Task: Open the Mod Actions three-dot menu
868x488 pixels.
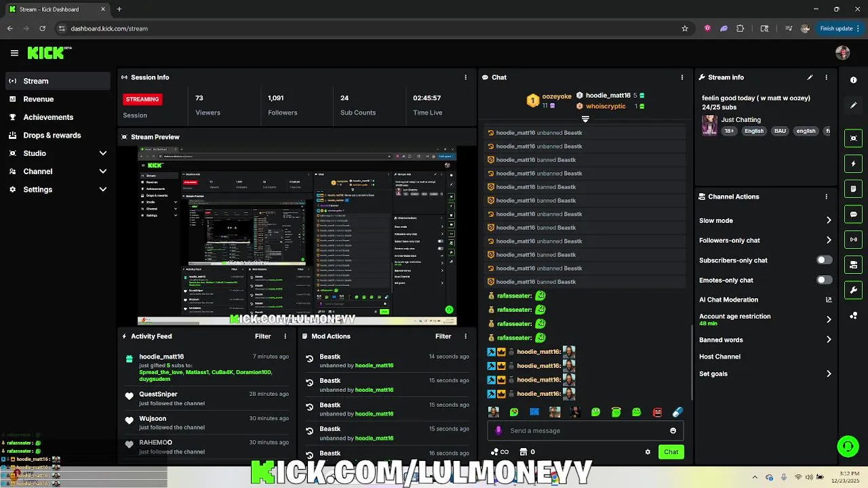Action: [465, 336]
